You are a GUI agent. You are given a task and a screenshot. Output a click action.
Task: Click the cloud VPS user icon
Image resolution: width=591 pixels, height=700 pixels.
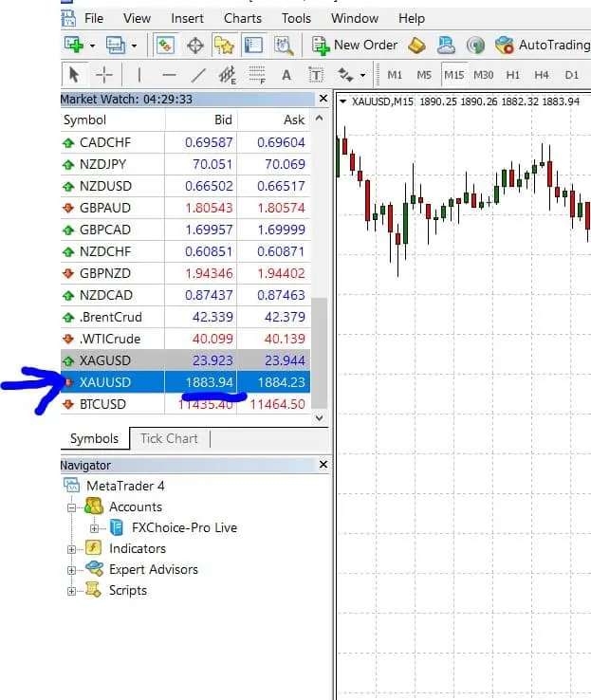click(x=446, y=46)
